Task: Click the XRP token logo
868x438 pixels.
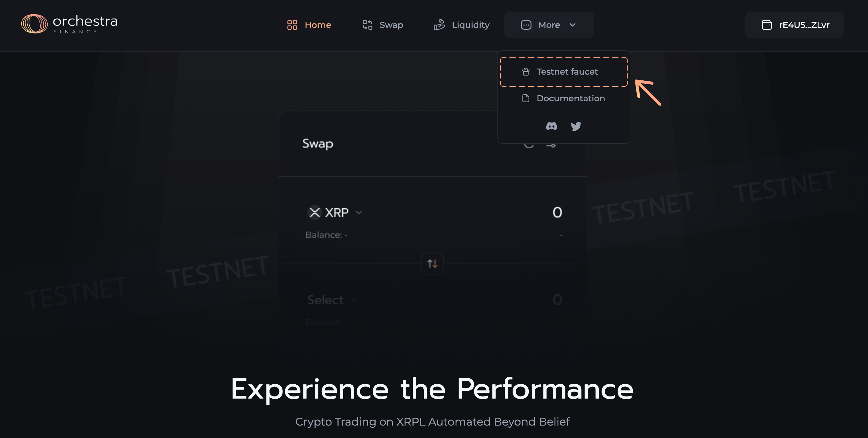Action: 315,212
